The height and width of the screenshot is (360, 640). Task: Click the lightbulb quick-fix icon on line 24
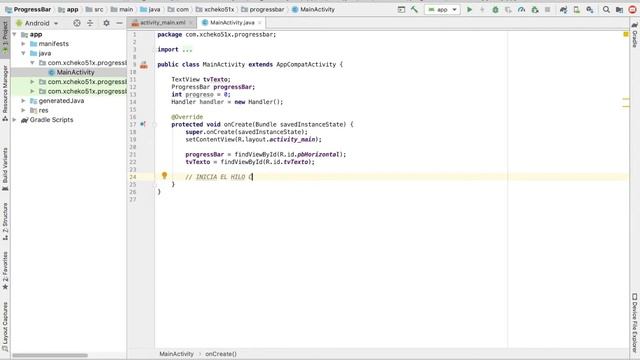click(164, 176)
